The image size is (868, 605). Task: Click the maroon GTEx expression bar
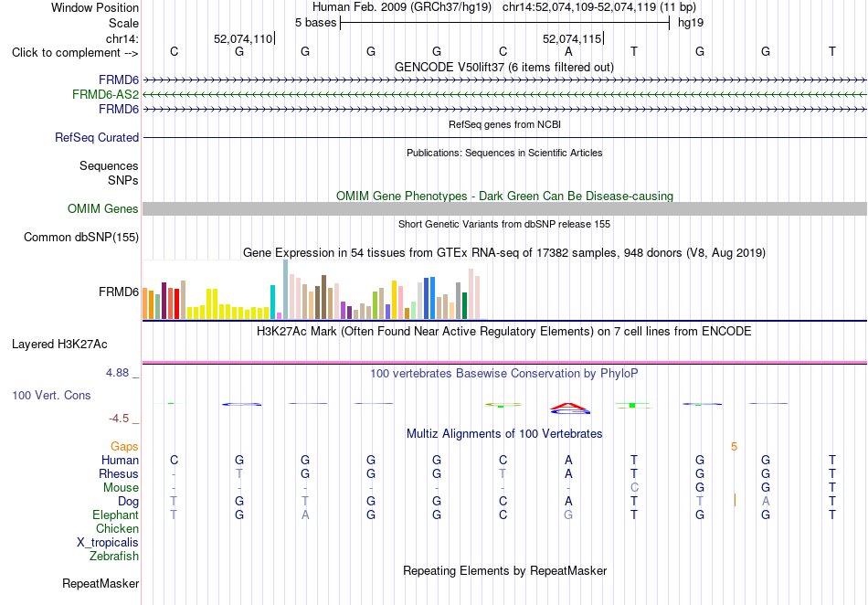pos(164,301)
